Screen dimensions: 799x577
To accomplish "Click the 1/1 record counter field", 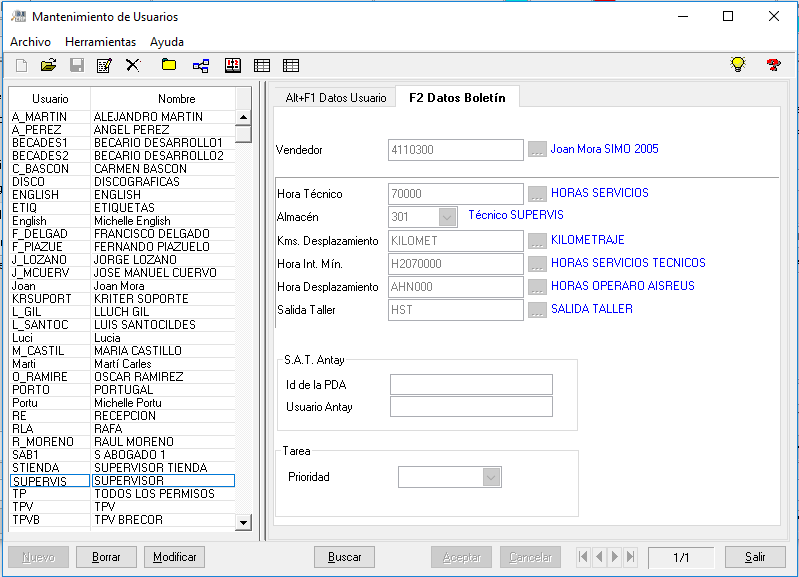I will pos(681,557).
